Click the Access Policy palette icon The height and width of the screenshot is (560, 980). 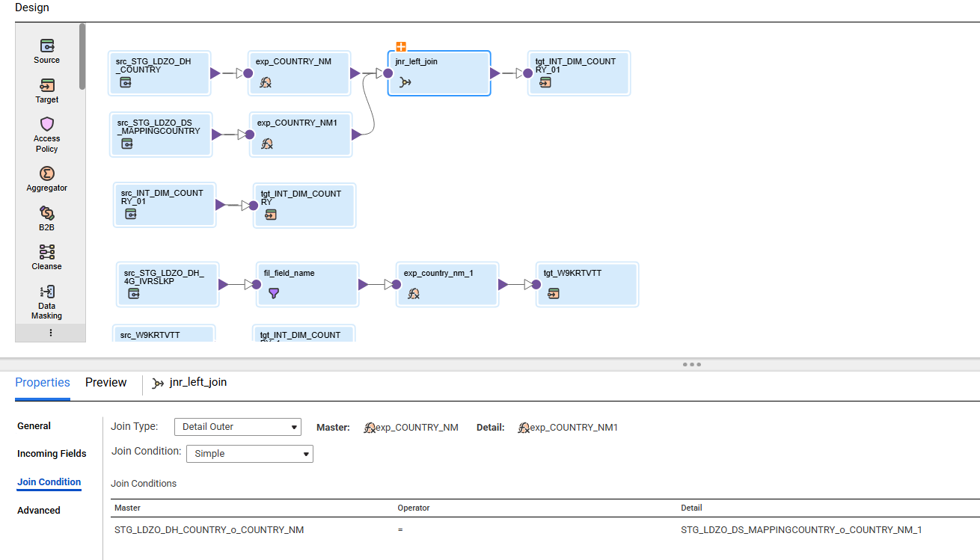(x=46, y=129)
